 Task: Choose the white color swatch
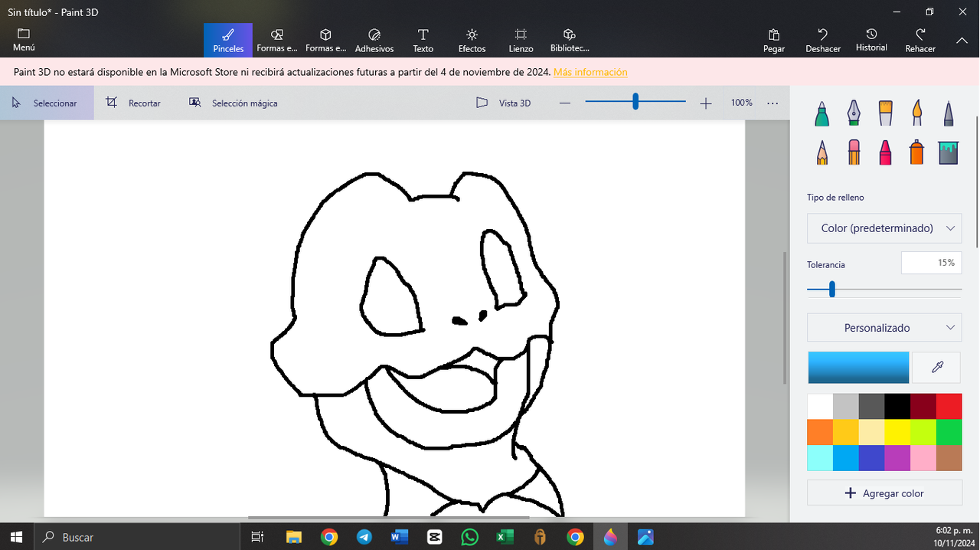click(x=820, y=406)
